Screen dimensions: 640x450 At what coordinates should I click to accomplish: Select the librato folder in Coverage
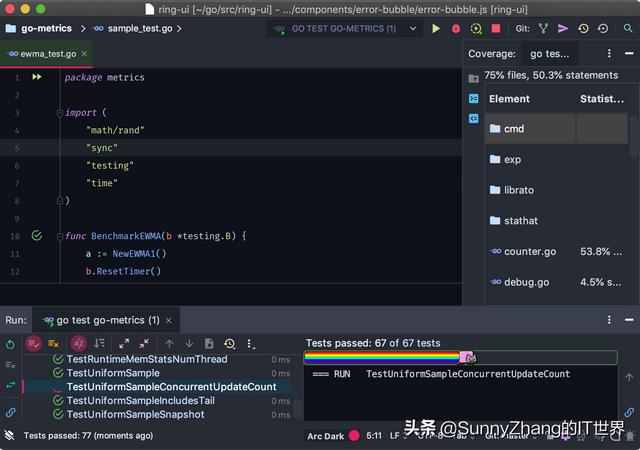[556, 190]
